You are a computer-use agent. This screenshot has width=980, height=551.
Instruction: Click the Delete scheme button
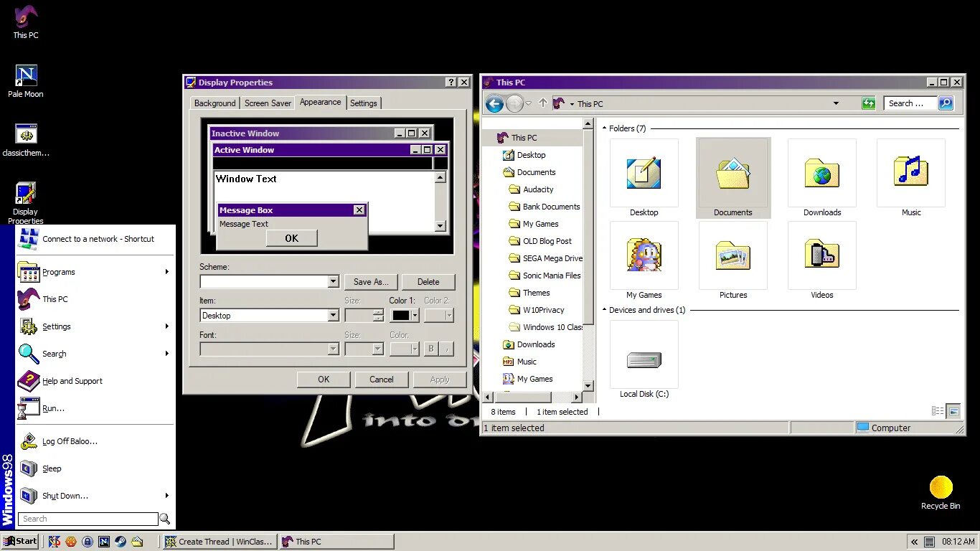pos(428,282)
